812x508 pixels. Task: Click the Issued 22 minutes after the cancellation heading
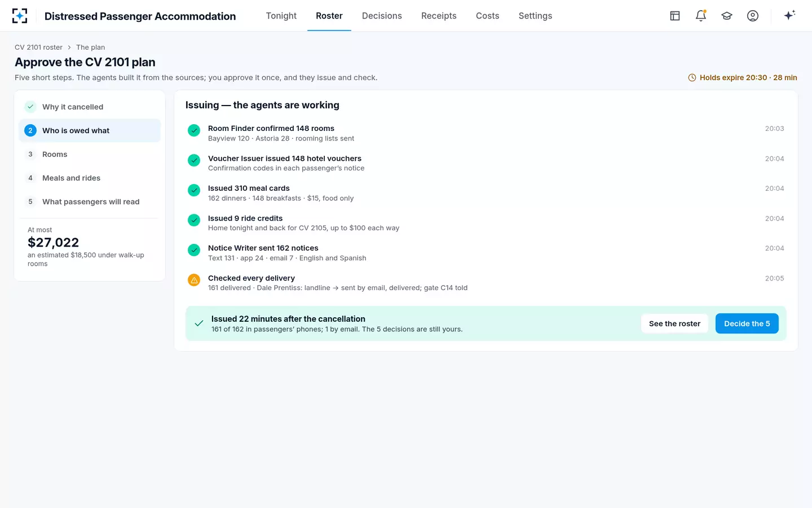[288, 319]
